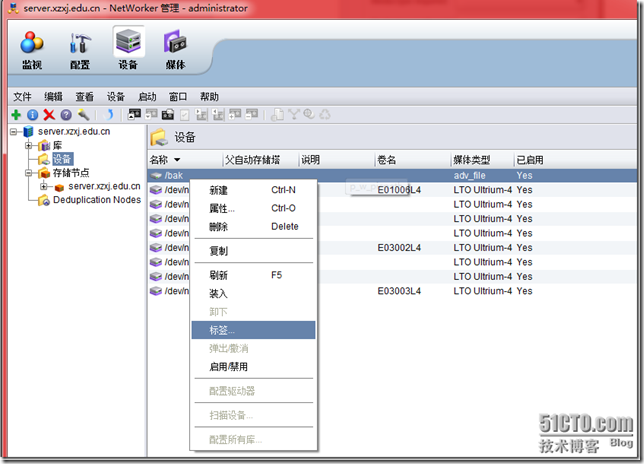Select Deduplication Nodes in the tree
Screen dimensions: 644x464
tap(97, 200)
